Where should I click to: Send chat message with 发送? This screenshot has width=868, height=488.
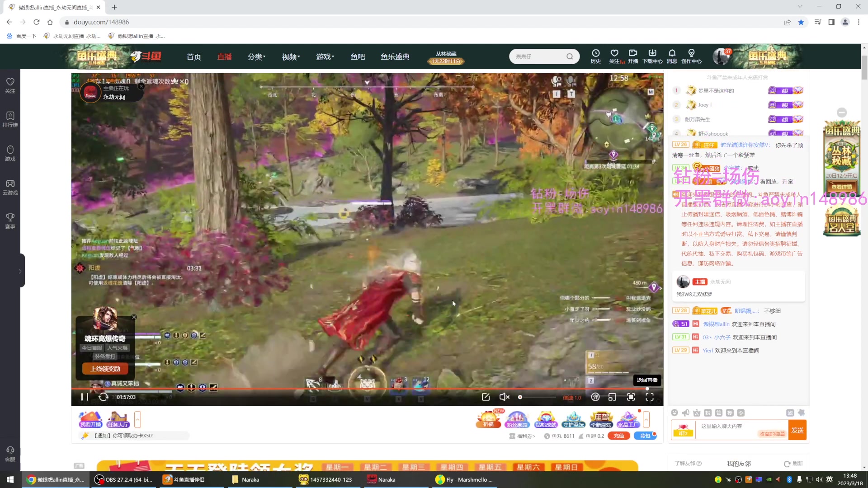pyautogui.click(x=797, y=430)
